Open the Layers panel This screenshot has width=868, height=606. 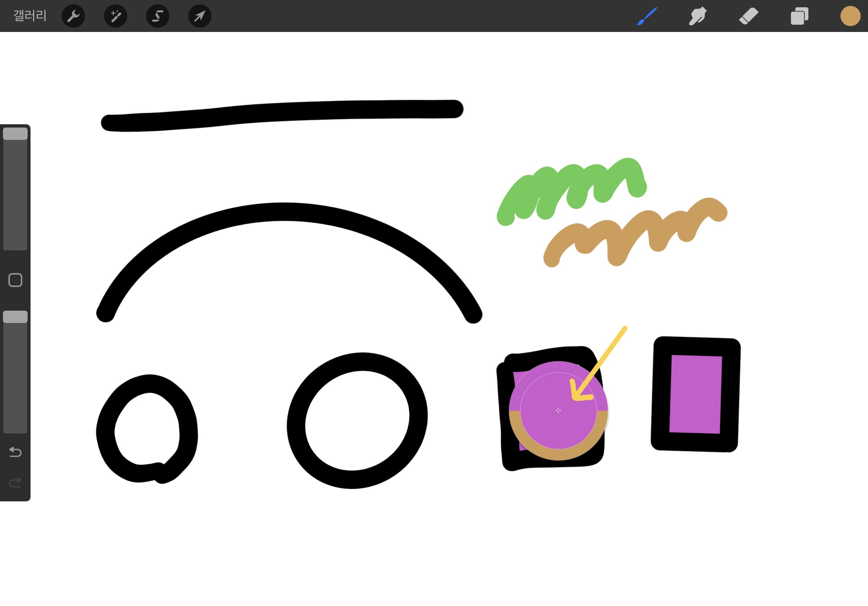[x=799, y=16]
